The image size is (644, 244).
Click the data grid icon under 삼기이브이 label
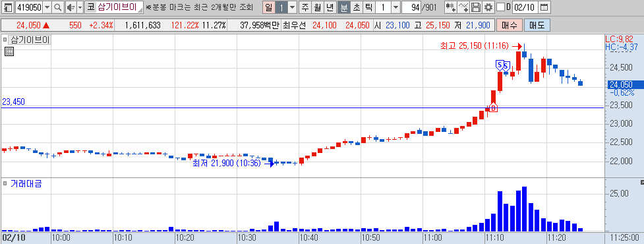9,51
